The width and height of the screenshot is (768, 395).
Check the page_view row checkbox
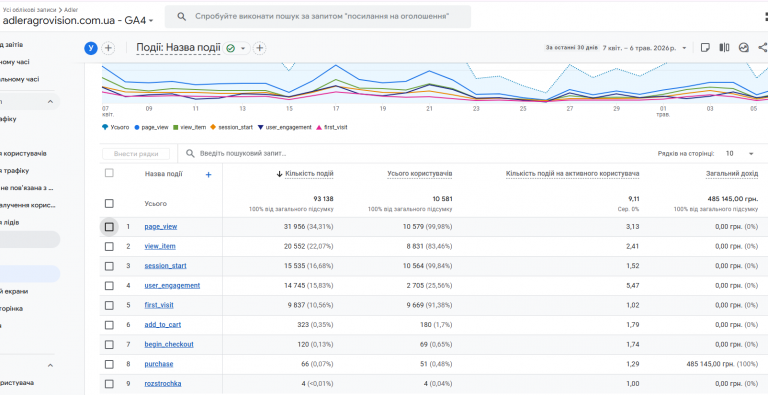(x=109, y=227)
